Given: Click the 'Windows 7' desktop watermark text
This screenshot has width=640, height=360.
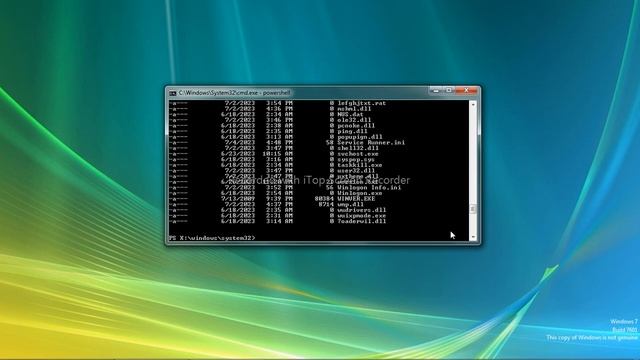Looking at the screenshot, I should (x=624, y=322).
